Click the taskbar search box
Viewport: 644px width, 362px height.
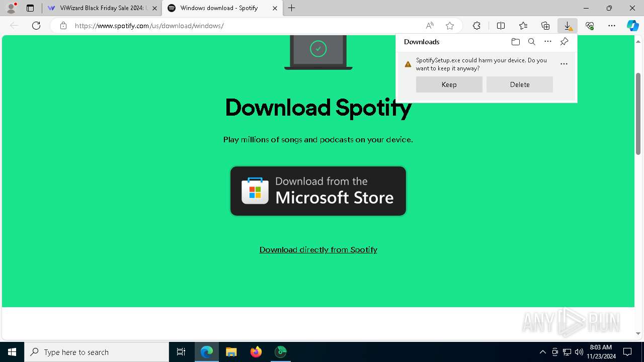pyautogui.click(x=97, y=352)
